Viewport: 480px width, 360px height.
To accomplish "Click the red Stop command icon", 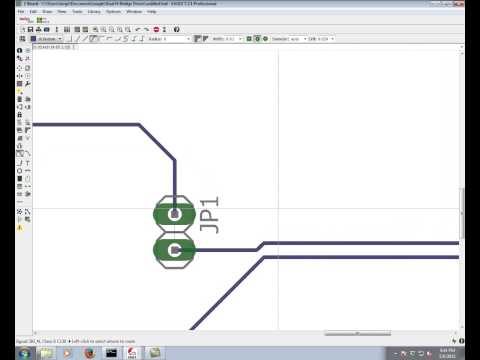I will point(156,29).
